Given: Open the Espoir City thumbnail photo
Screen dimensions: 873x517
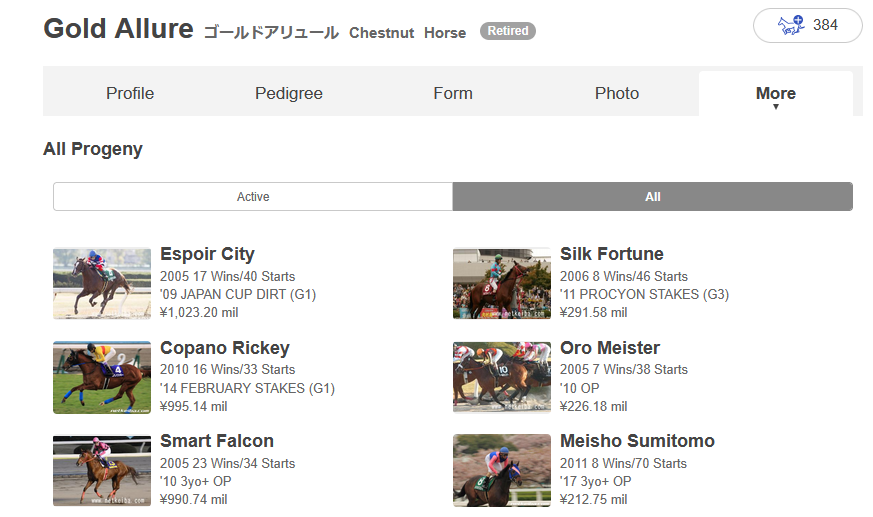Looking at the screenshot, I should click(x=102, y=284).
